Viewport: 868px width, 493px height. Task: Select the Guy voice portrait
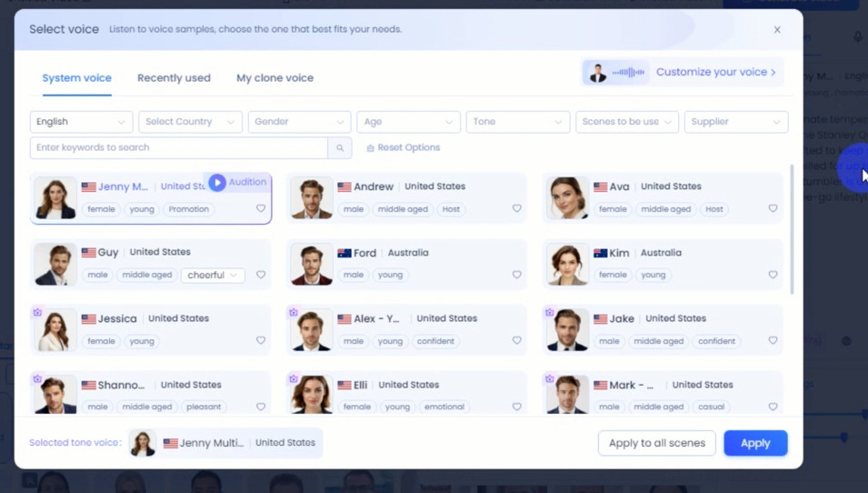(55, 265)
